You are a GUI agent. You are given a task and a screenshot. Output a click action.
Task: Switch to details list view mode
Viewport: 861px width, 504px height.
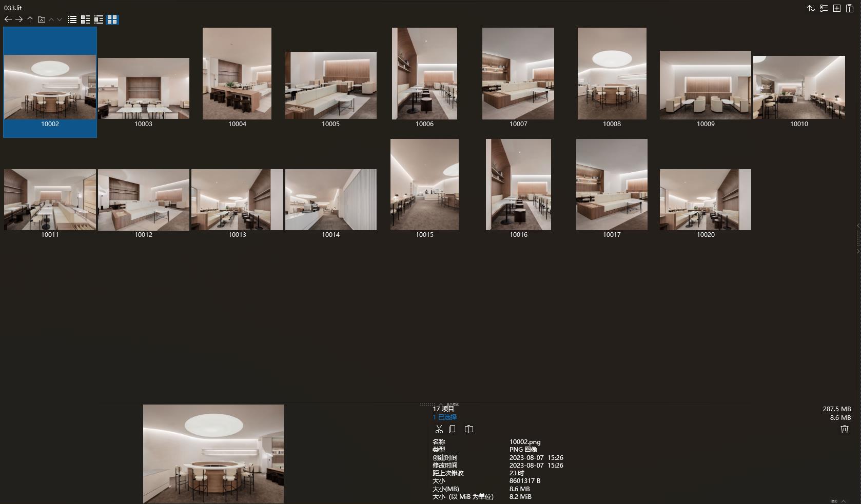(x=85, y=19)
